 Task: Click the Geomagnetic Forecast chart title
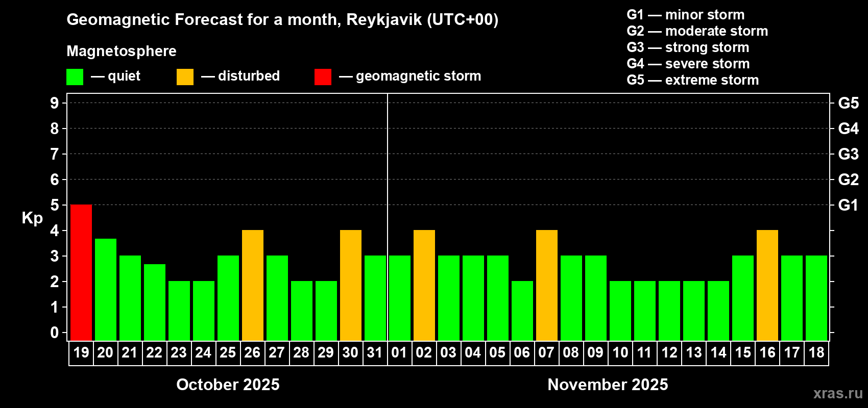[282, 20]
